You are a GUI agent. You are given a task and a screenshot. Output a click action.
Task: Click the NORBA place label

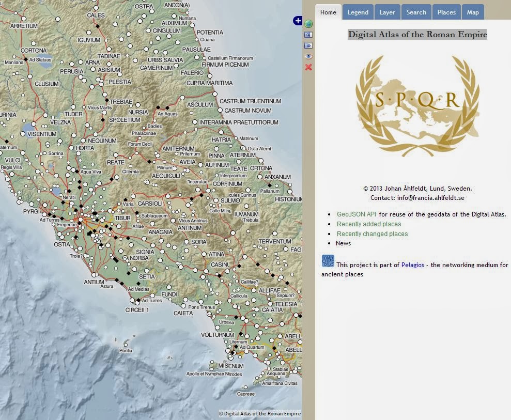(x=139, y=258)
